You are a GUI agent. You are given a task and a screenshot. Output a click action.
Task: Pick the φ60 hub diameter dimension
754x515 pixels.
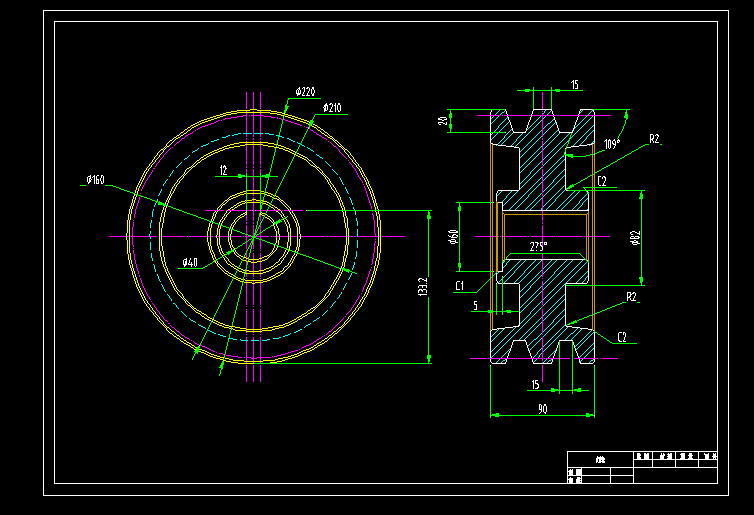453,237
